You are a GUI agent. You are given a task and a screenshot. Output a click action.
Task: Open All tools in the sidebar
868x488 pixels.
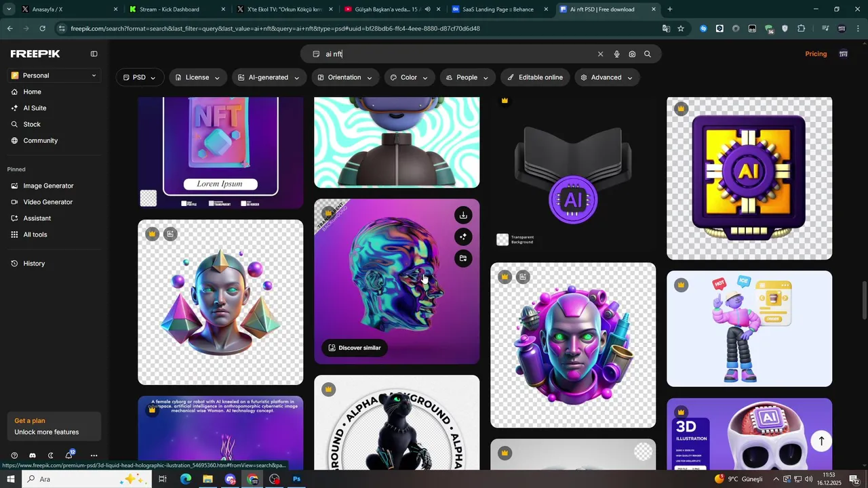[x=35, y=235]
